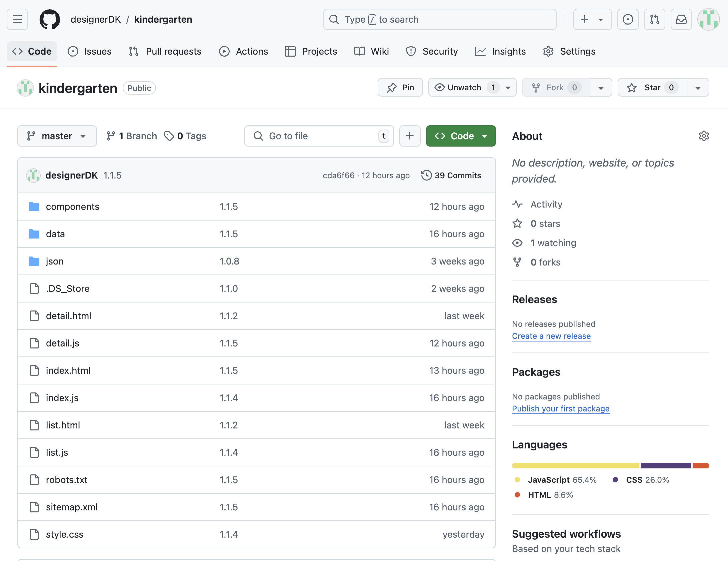
Task: Pin the kindergarten repository
Action: click(x=400, y=88)
